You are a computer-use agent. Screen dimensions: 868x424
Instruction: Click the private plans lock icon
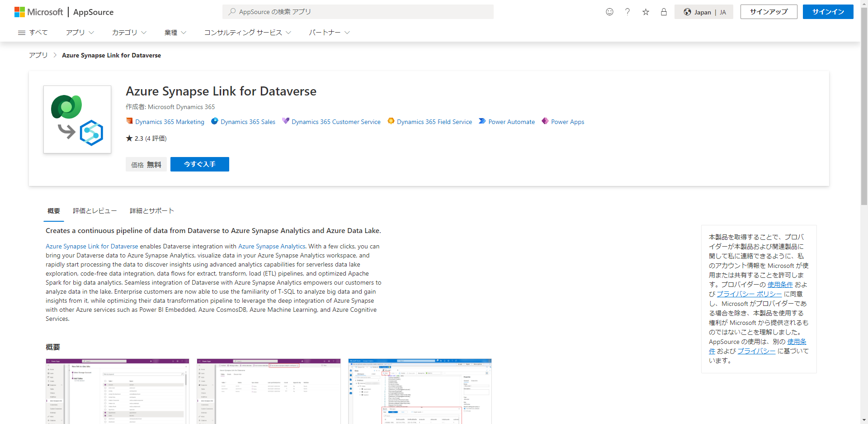click(664, 12)
